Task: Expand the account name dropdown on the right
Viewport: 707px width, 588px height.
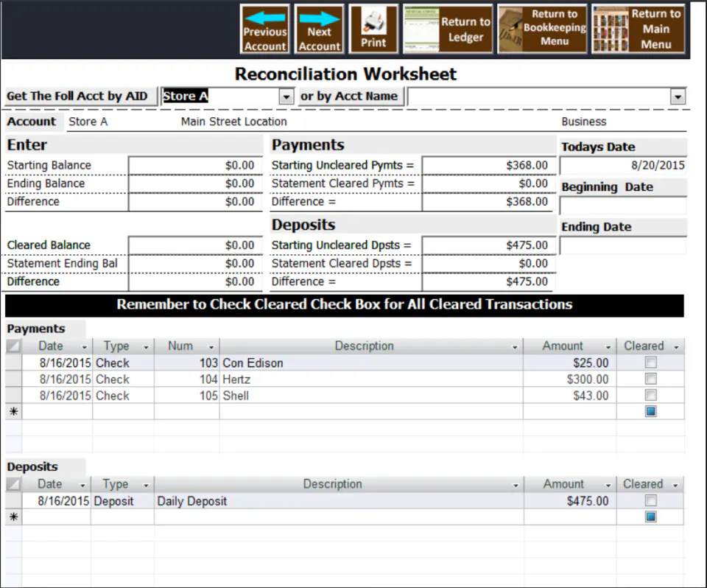Action: click(678, 96)
